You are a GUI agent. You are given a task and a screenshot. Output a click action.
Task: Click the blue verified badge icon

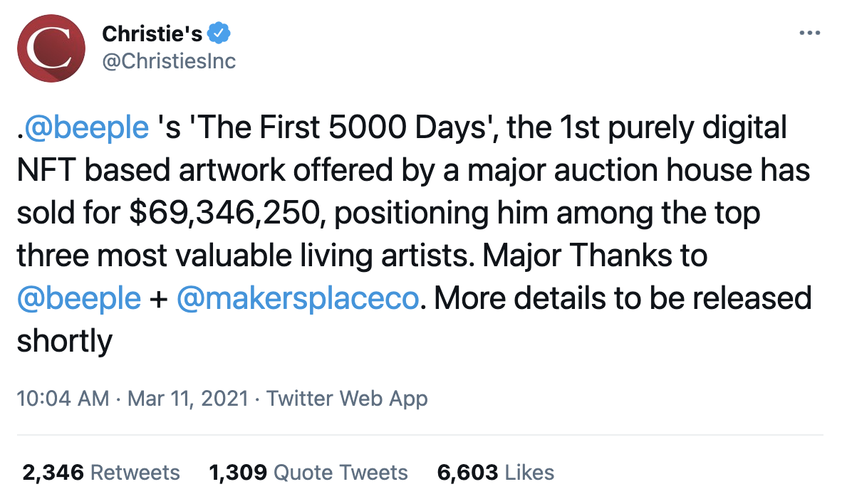(x=218, y=33)
